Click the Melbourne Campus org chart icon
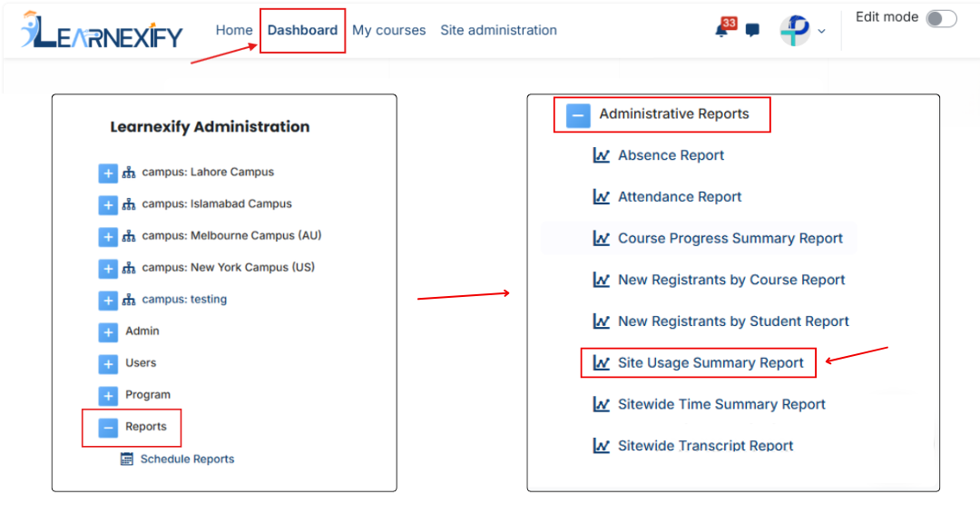This screenshot has height=514, width=980. (129, 236)
